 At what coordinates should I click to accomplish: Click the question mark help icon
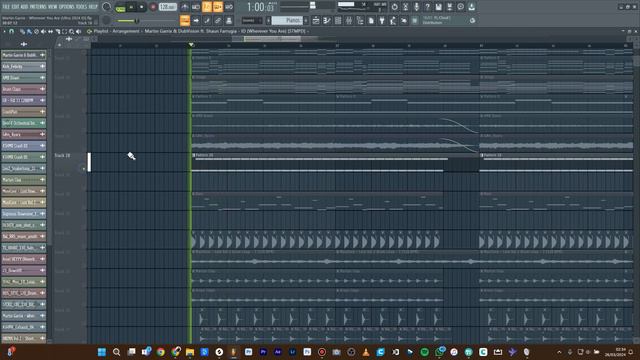tap(427, 7)
